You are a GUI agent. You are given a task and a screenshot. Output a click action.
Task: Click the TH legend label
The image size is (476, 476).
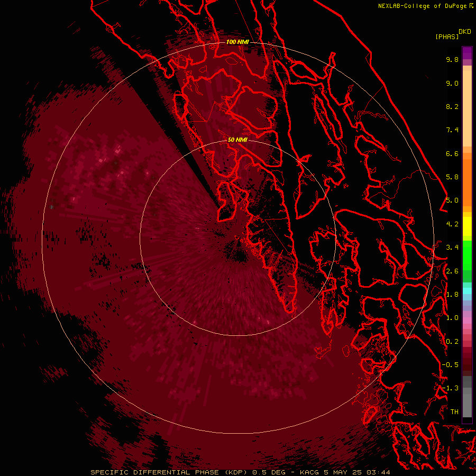coord(454,412)
